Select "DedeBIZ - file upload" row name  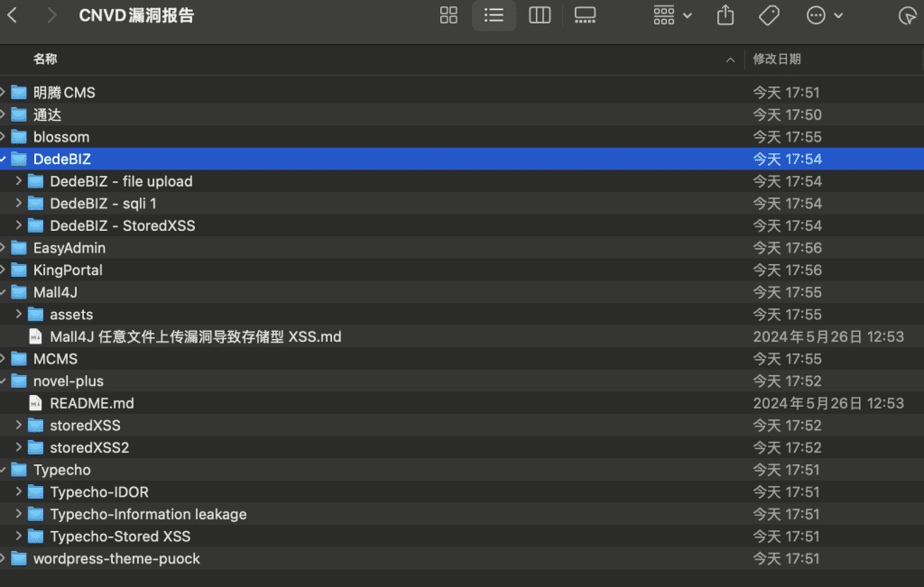[121, 181]
